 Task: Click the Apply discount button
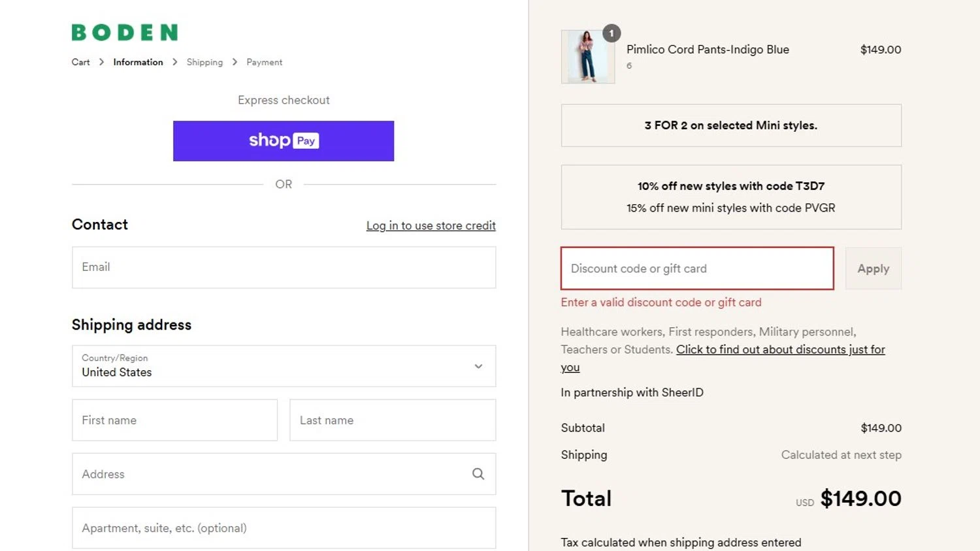coord(874,268)
